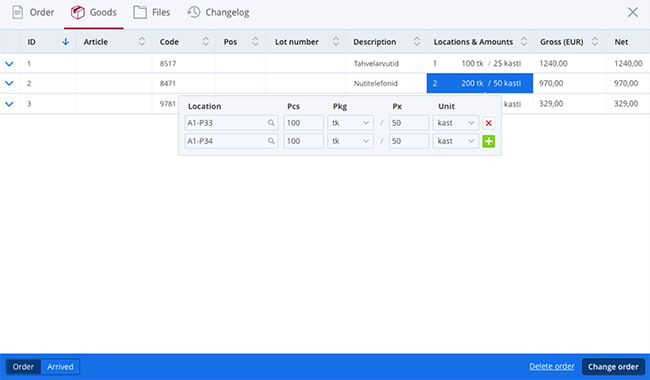Viewport: 650px width, 380px height.
Task: Select highlighted cell 200 tk / 50 kasti
Action: pos(480,83)
